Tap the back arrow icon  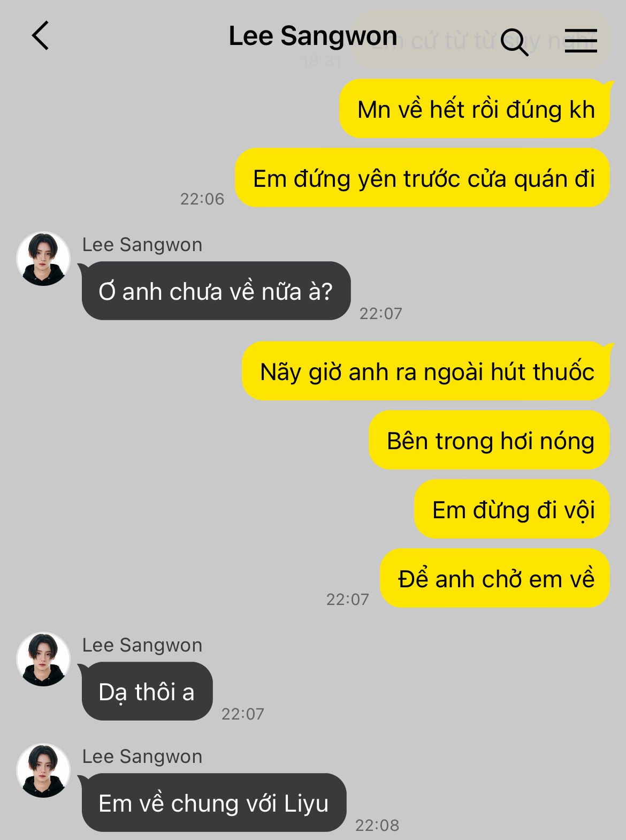click(40, 36)
